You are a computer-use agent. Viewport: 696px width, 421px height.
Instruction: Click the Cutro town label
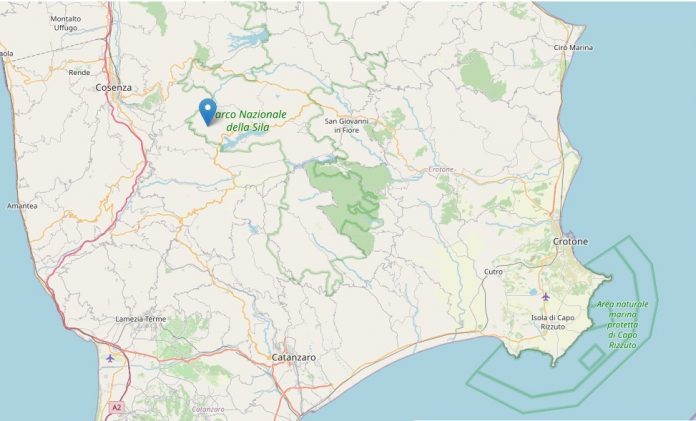coord(493,272)
